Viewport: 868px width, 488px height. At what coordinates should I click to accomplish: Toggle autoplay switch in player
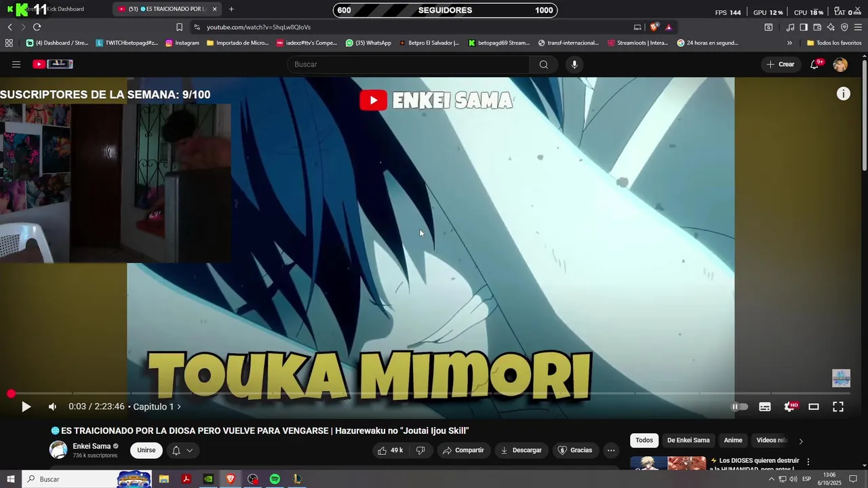pos(740,407)
